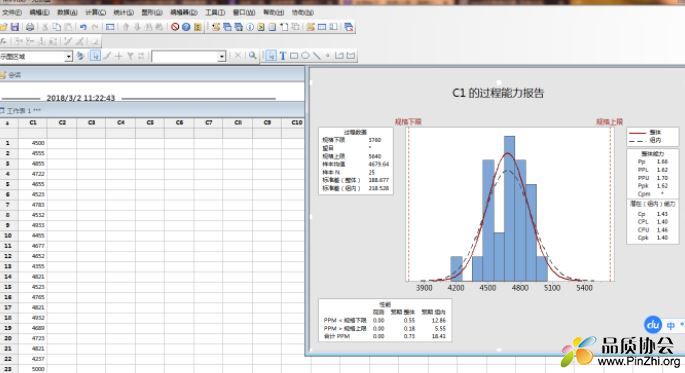Screen dimensions: 685x373
Task: Click the C1 column name cell below the header
Action: click(x=33, y=133)
